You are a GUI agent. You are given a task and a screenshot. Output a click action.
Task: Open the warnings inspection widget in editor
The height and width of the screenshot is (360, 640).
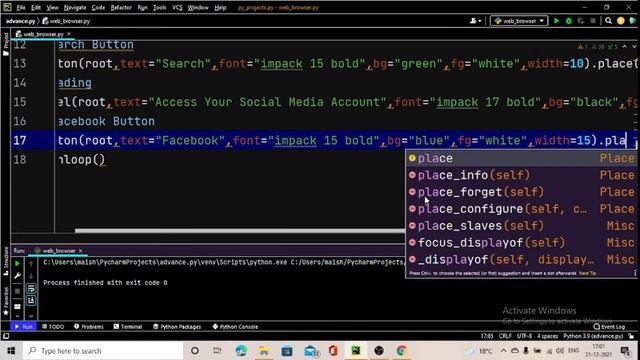tap(598, 47)
